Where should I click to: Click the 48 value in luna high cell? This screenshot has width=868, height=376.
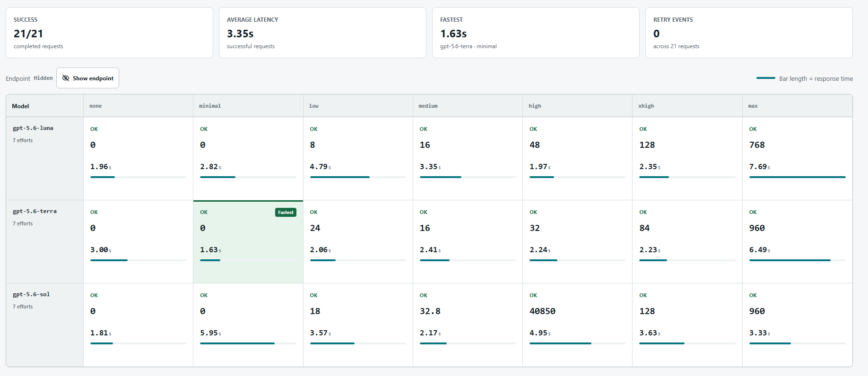pyautogui.click(x=535, y=145)
